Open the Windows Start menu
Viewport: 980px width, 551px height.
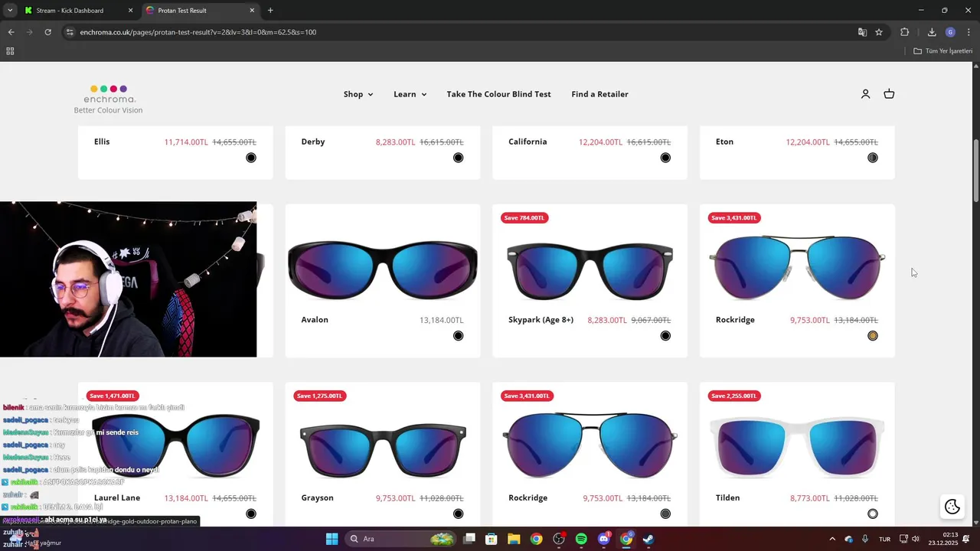332,539
